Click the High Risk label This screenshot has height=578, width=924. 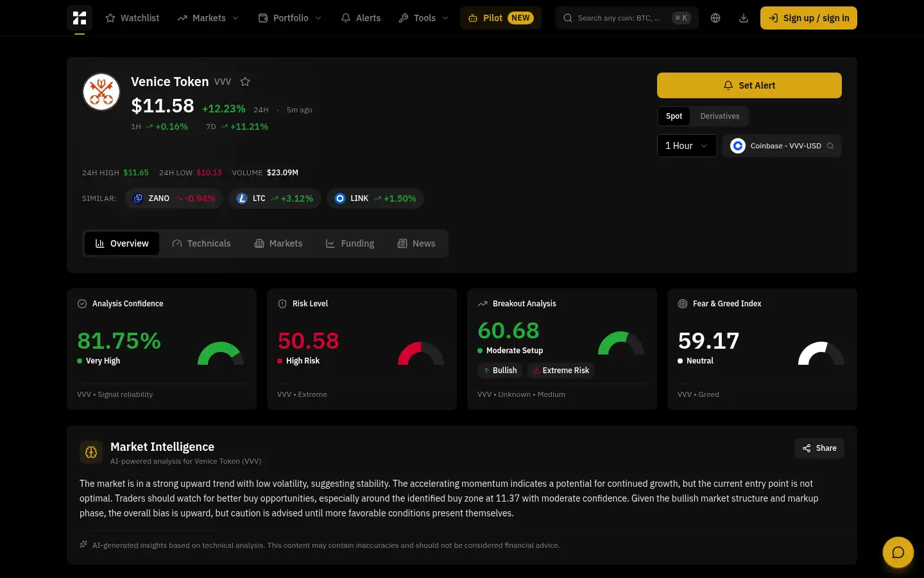click(x=303, y=361)
